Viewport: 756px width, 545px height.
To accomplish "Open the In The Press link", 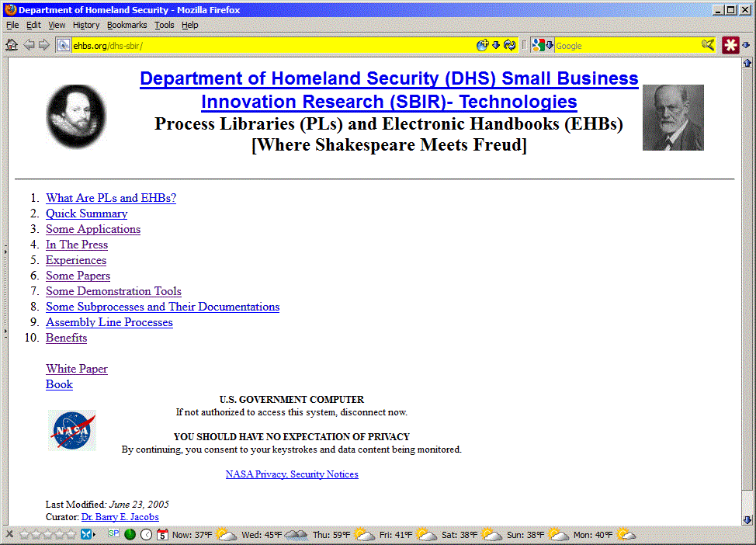I will tap(77, 245).
